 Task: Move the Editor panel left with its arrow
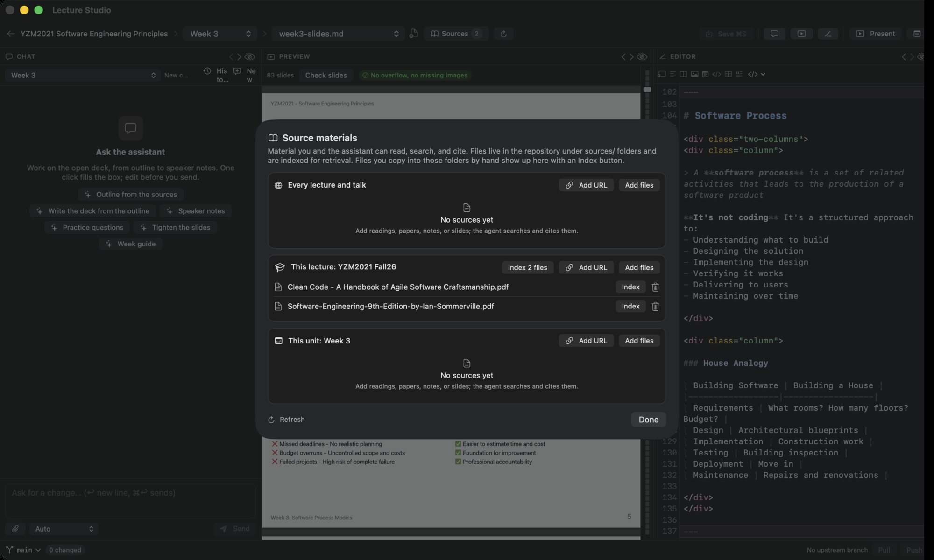[x=904, y=56]
